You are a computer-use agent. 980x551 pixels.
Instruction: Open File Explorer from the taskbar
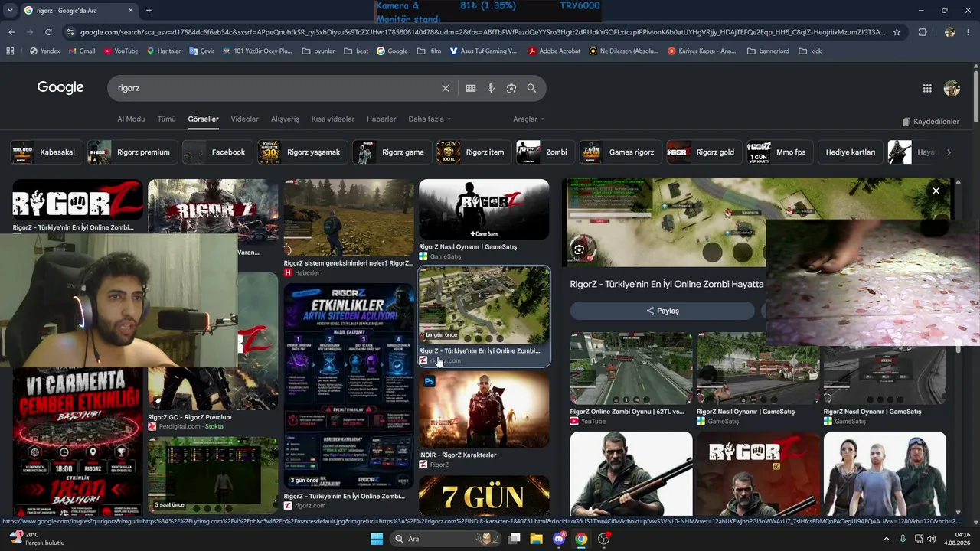tap(537, 539)
